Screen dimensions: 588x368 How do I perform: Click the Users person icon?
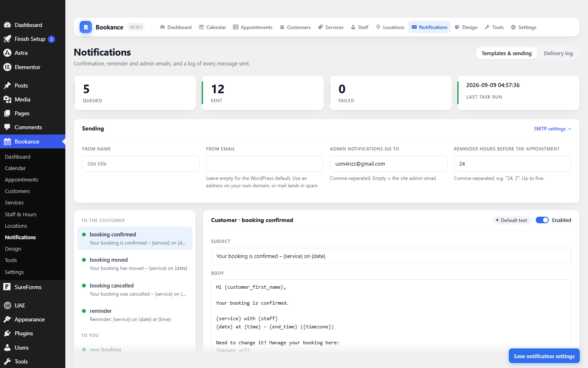(7, 348)
